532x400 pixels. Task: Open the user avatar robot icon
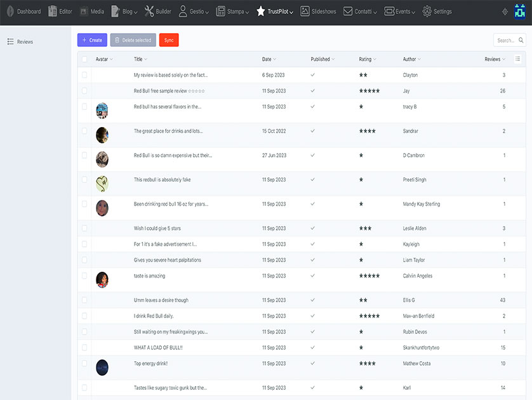click(x=519, y=11)
